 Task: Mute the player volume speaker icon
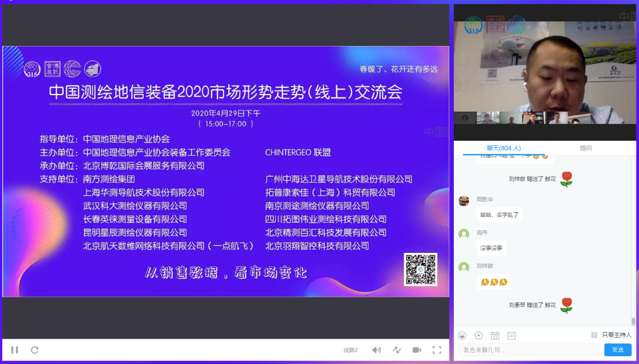point(376,350)
